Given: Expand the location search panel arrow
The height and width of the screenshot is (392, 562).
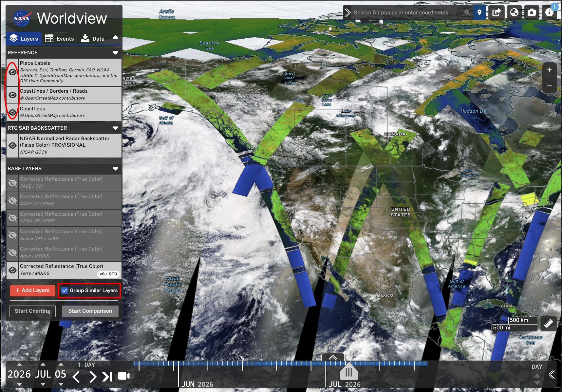Looking at the screenshot, I should (x=347, y=13).
